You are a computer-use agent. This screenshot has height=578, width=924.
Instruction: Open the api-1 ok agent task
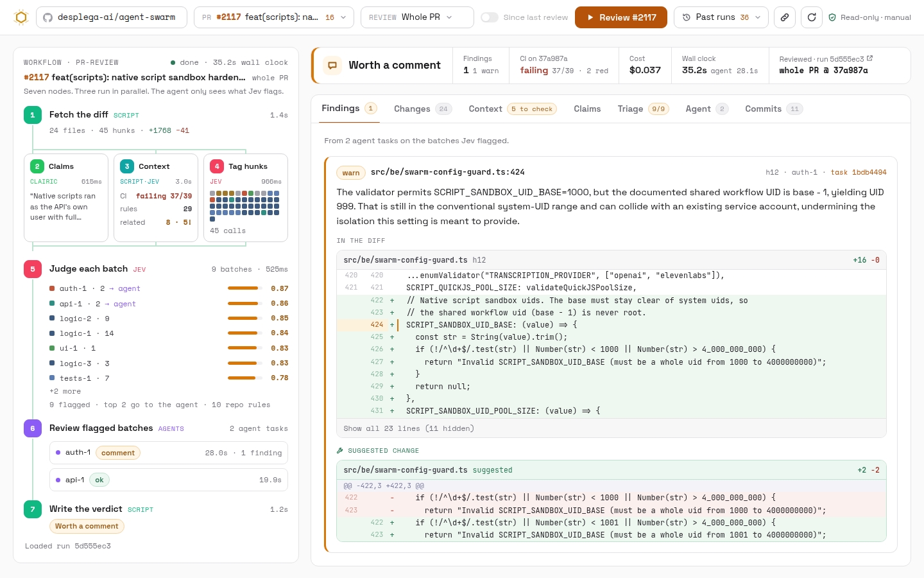click(169, 480)
